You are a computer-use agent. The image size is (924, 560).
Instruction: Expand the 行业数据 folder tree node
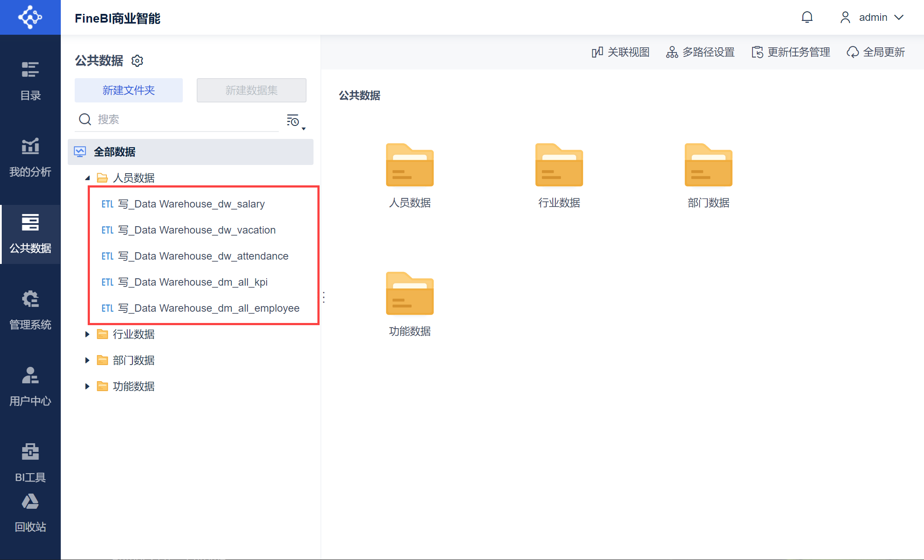click(87, 334)
